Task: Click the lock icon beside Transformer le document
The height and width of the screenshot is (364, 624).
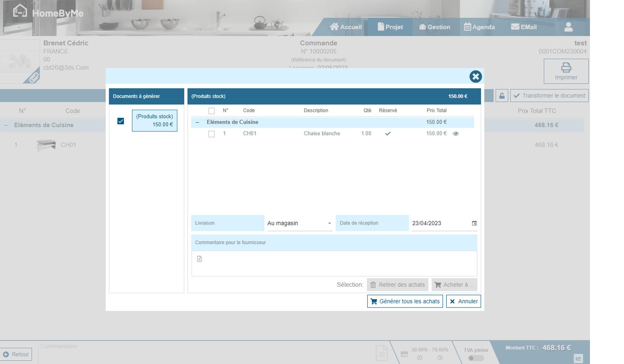Action: (x=501, y=96)
